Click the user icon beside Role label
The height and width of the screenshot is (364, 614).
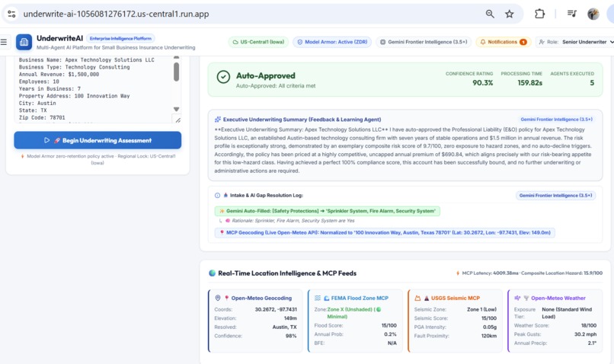tap(542, 42)
